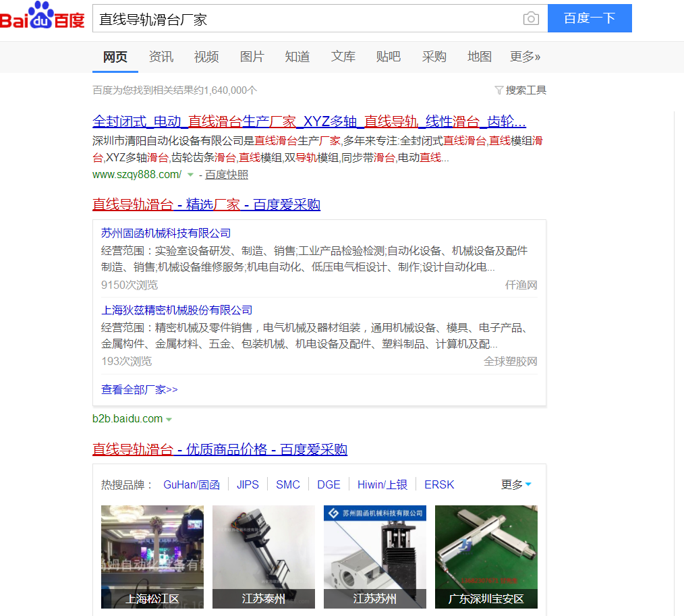Screen dimensions: 684x616
Task: Click the search tools funnel icon
Action: pos(499,90)
